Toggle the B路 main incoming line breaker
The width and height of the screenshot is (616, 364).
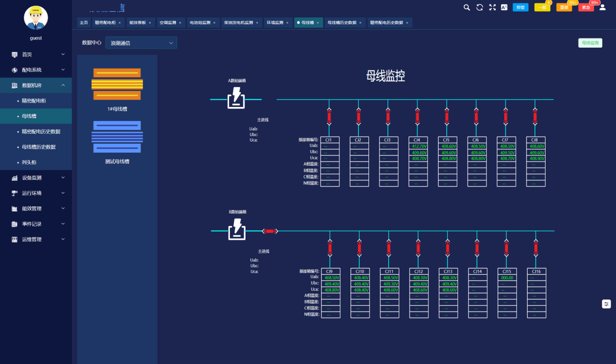coord(270,231)
